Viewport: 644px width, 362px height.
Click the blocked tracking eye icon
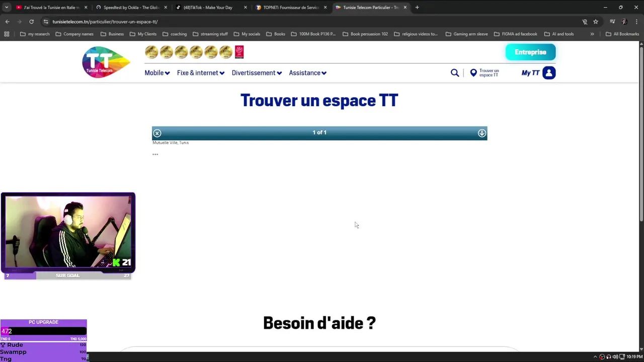pos(585,22)
